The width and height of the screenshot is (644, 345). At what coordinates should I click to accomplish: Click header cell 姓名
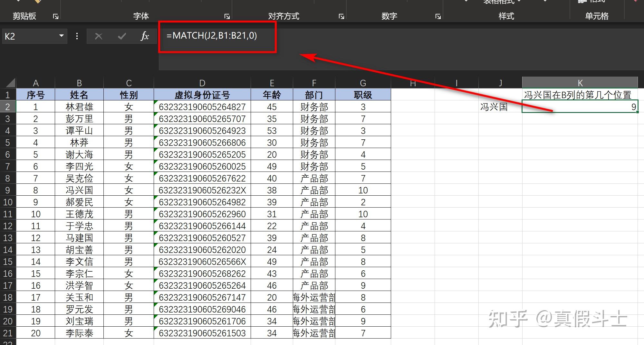79,95
